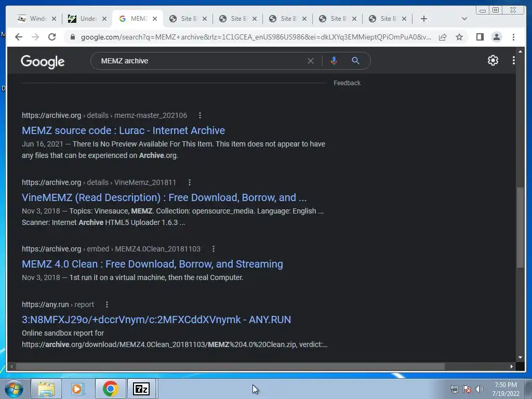532x399 pixels.
Task: Click the any.run report URL breadcrumb
Action: click(58, 304)
